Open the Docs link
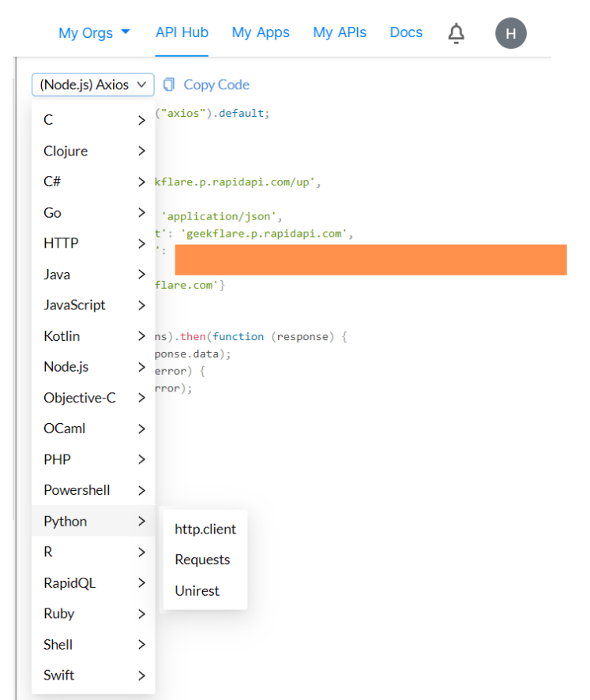Image resolution: width=590 pixels, height=700 pixels. [x=406, y=32]
